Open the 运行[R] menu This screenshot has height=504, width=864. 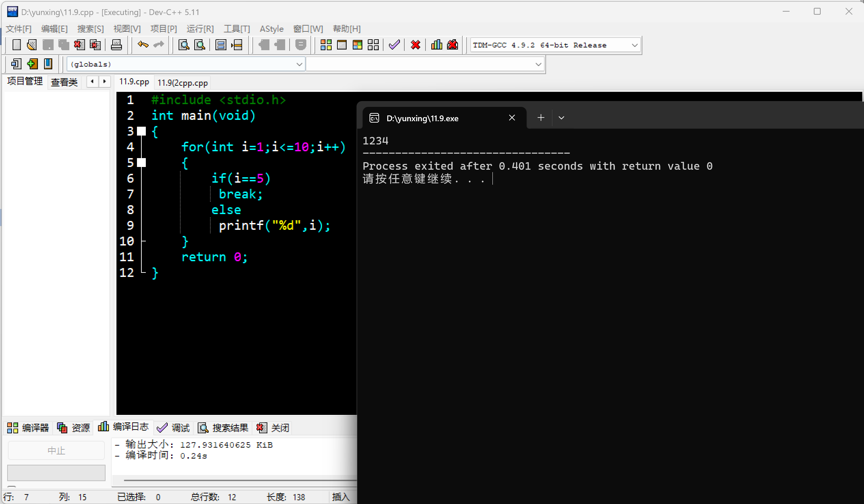pos(200,29)
